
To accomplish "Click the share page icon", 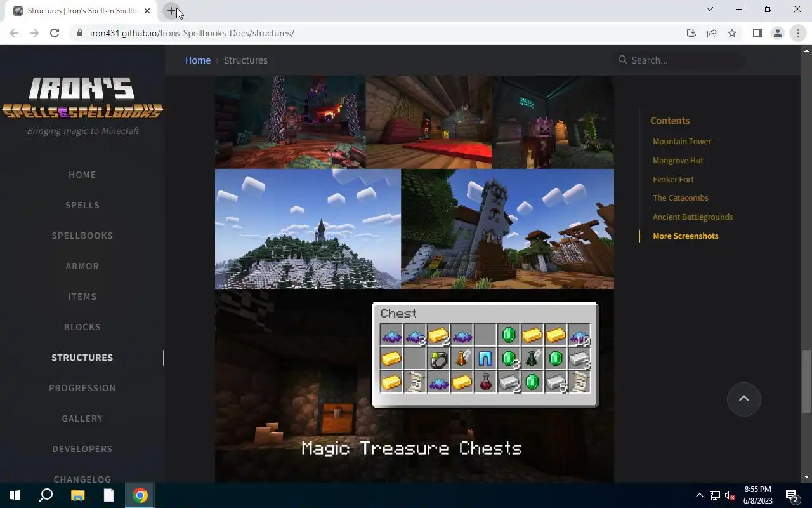I will click(712, 33).
